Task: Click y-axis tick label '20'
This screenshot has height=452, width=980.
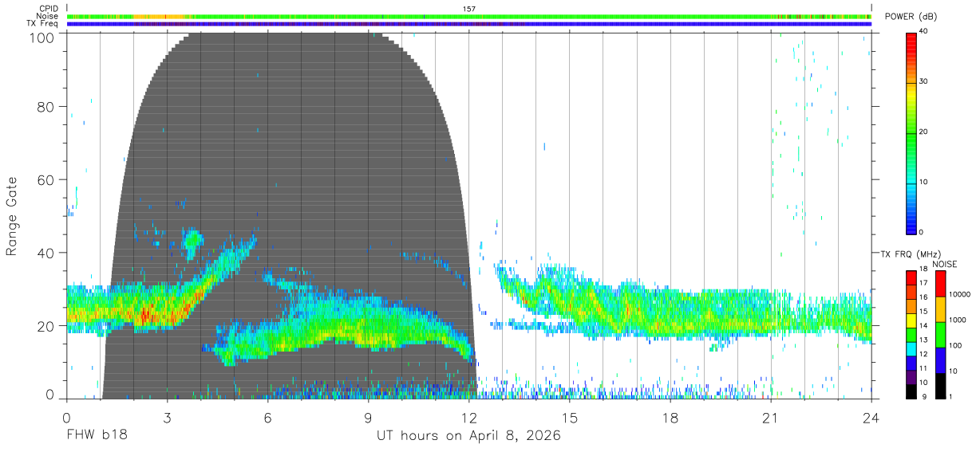Action: click(x=47, y=325)
